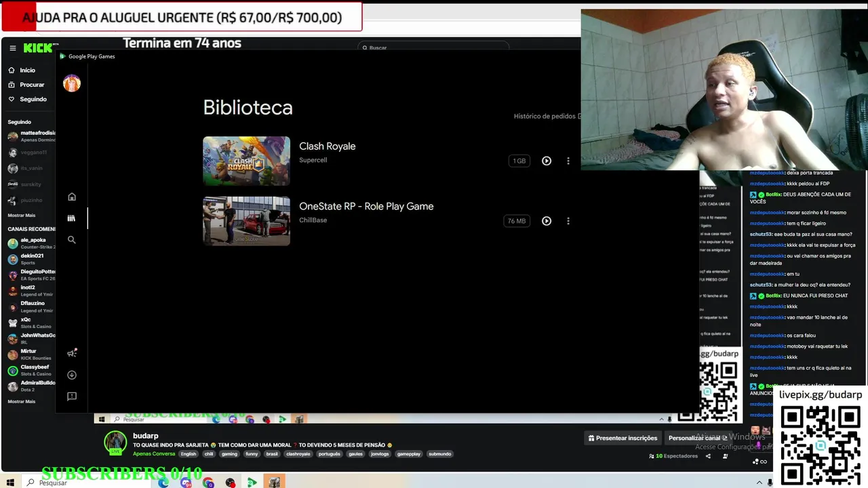Click the Clash Royale title text

point(328,146)
